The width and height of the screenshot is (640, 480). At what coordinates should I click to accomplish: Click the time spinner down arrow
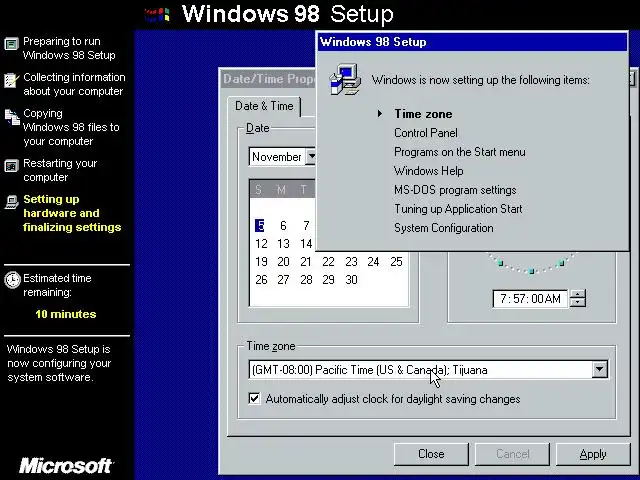(x=578, y=303)
